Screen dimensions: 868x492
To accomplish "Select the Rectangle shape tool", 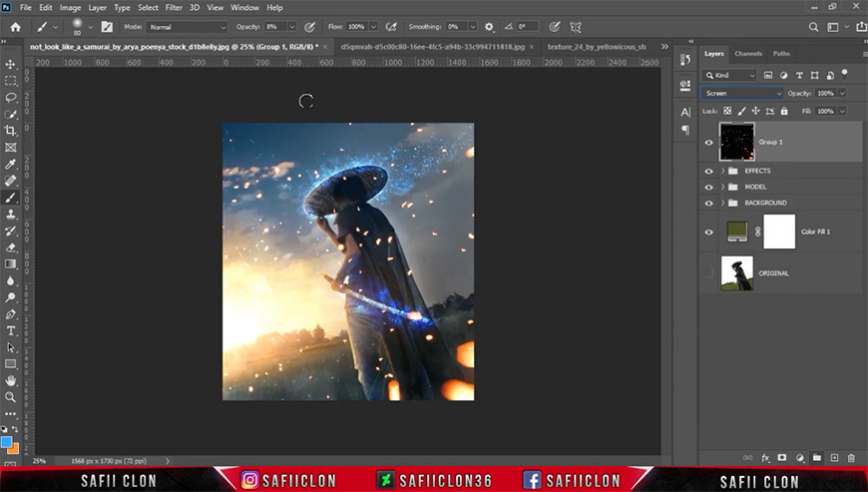I will (x=11, y=363).
